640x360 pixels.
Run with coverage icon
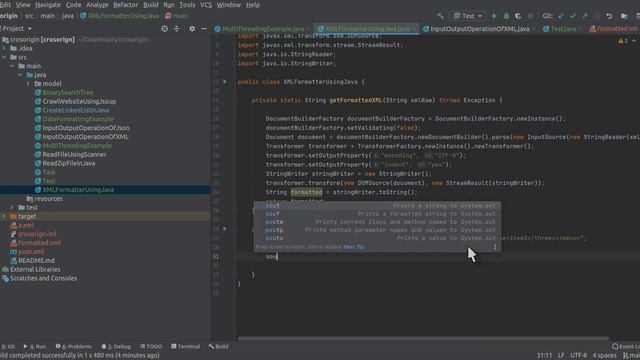[x=518, y=16]
